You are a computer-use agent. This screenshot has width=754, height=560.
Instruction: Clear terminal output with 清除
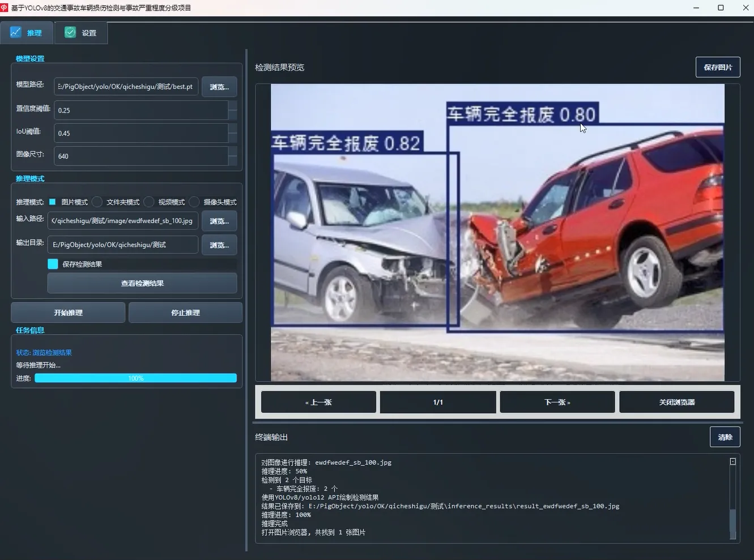click(725, 437)
